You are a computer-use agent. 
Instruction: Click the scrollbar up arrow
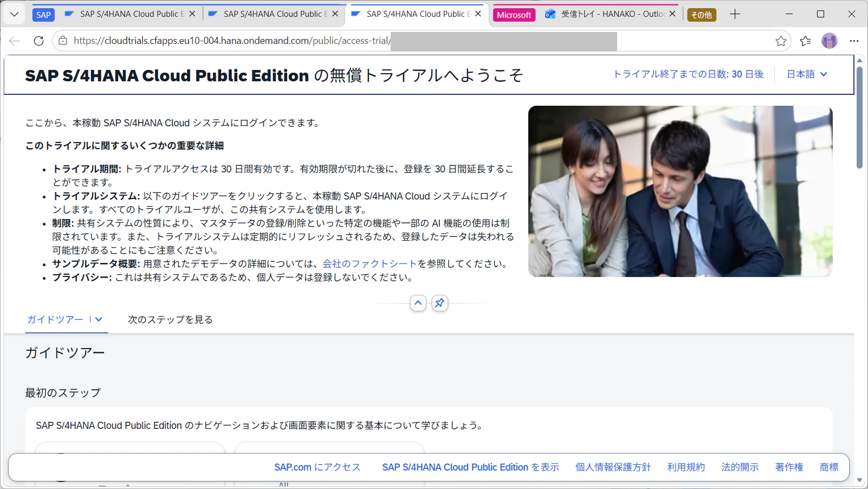point(859,60)
